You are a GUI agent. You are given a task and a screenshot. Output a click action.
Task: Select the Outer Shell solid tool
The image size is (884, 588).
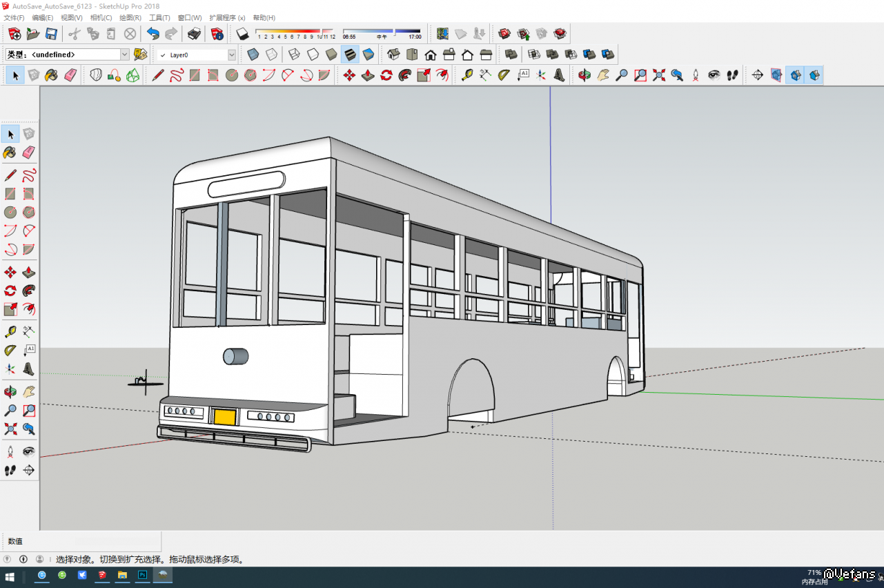pyautogui.click(x=511, y=55)
